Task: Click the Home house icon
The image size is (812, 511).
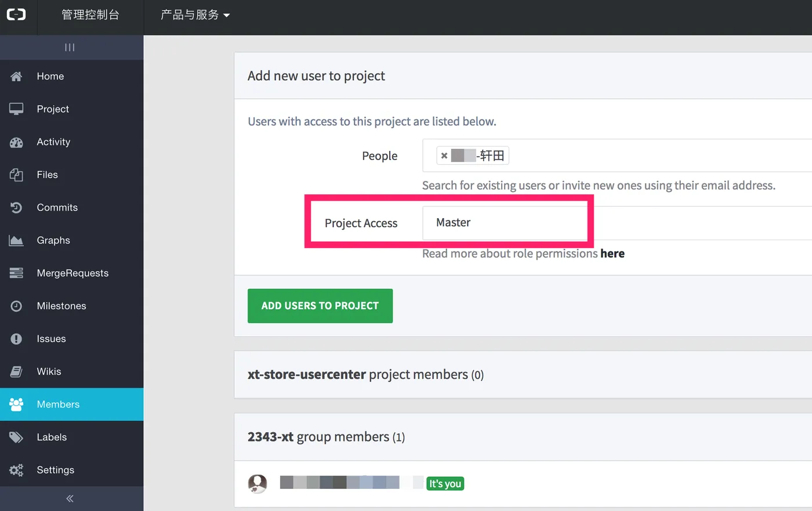Action: 16,77
